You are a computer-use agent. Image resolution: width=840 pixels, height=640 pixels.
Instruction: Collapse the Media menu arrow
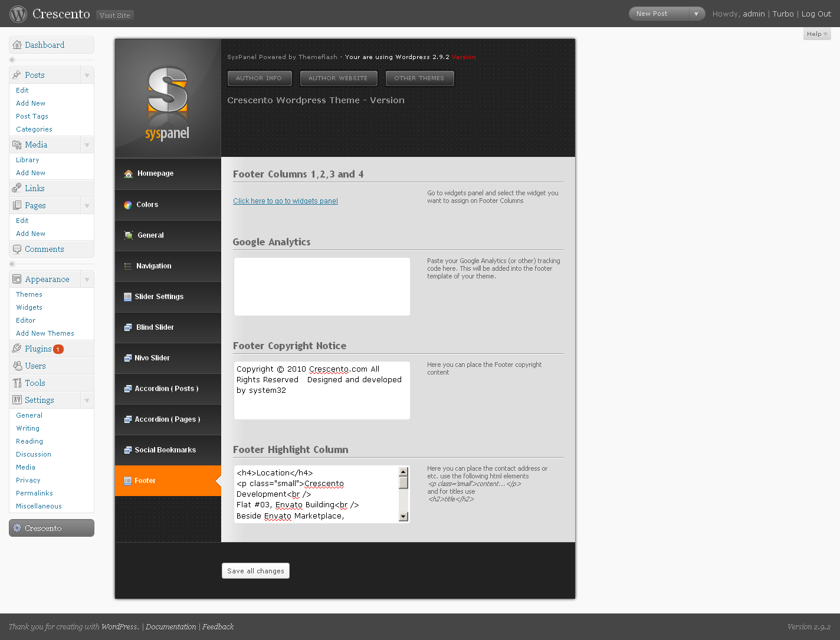pyautogui.click(x=87, y=145)
